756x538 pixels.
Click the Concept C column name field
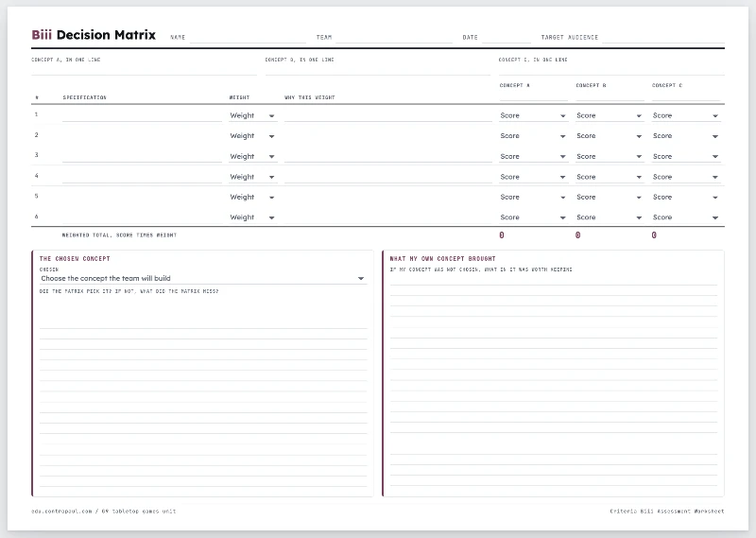(686, 95)
